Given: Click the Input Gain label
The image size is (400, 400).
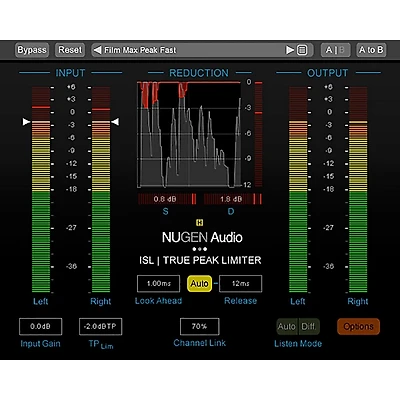Looking at the screenshot, I should (x=40, y=344).
